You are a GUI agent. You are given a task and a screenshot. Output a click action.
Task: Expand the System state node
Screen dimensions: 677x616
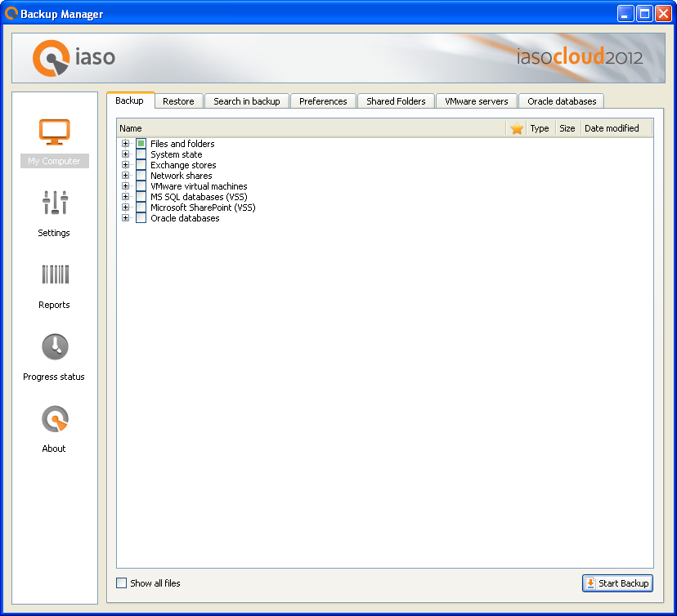tap(125, 154)
